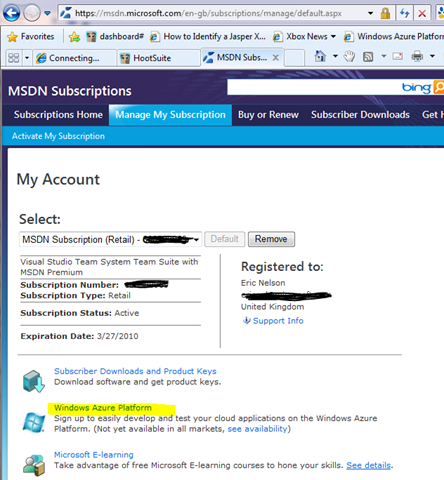Open highlighted Windows Azure Platform link
The height and width of the screenshot is (480, 444).
point(103,408)
